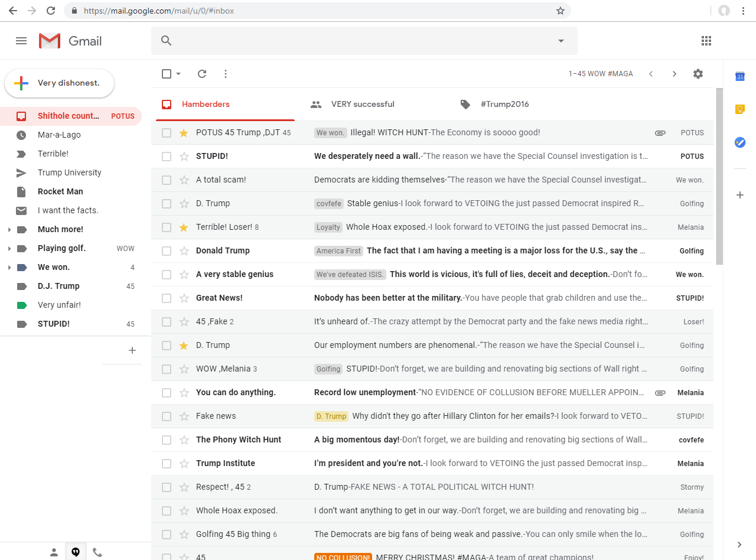Screen dimensions: 756x560
Task: Open the Very unfair! green label
Action: coord(71,305)
